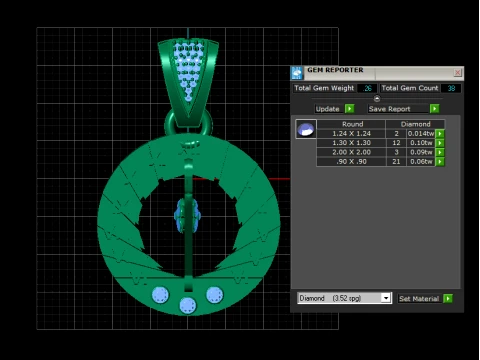The height and width of the screenshot is (360, 480).
Task: Click green arrow on 0.014tw row
Action: click(x=440, y=134)
